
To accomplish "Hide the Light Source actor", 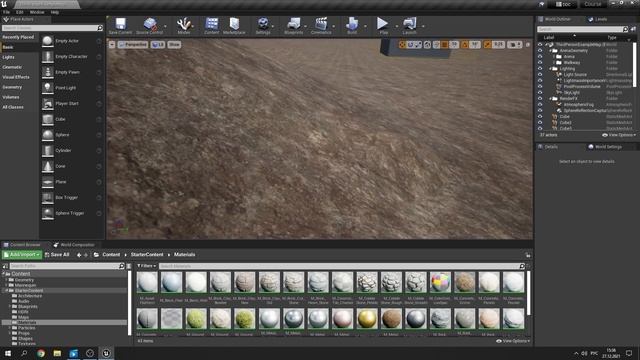I will click(540, 75).
